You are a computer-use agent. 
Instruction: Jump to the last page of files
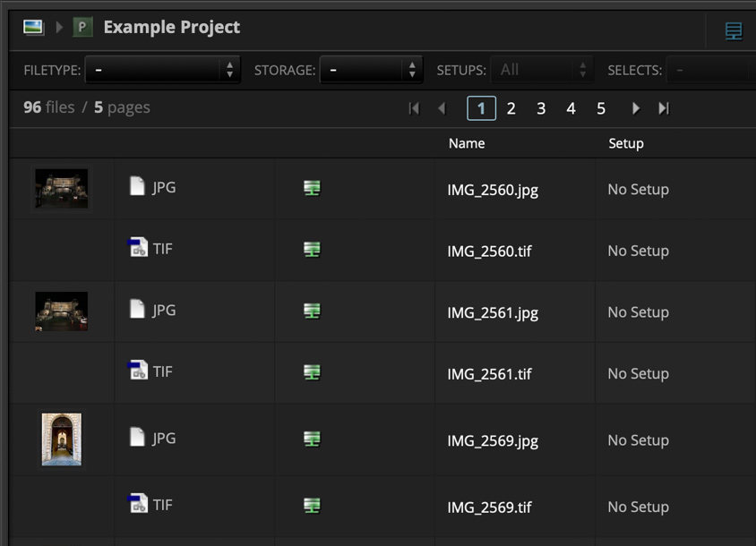coord(664,107)
